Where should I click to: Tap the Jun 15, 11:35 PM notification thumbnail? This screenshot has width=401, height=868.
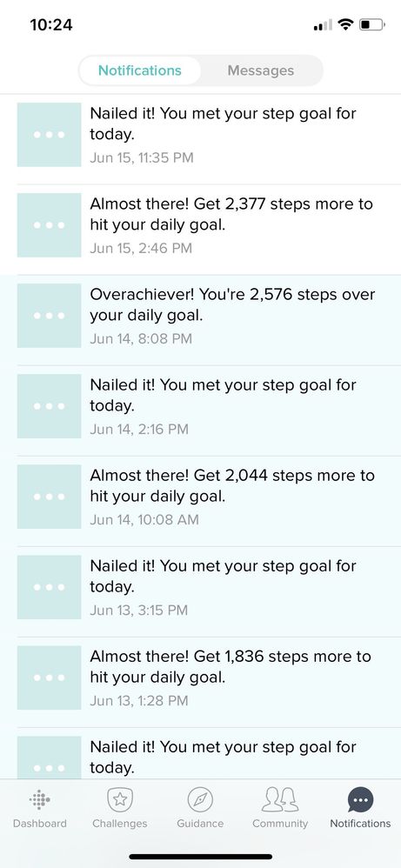click(50, 135)
